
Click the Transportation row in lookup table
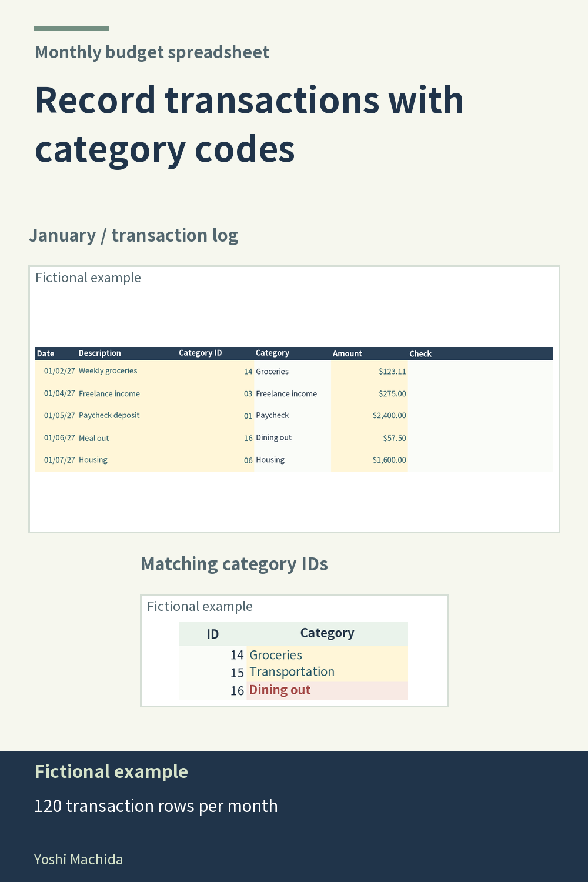click(293, 672)
